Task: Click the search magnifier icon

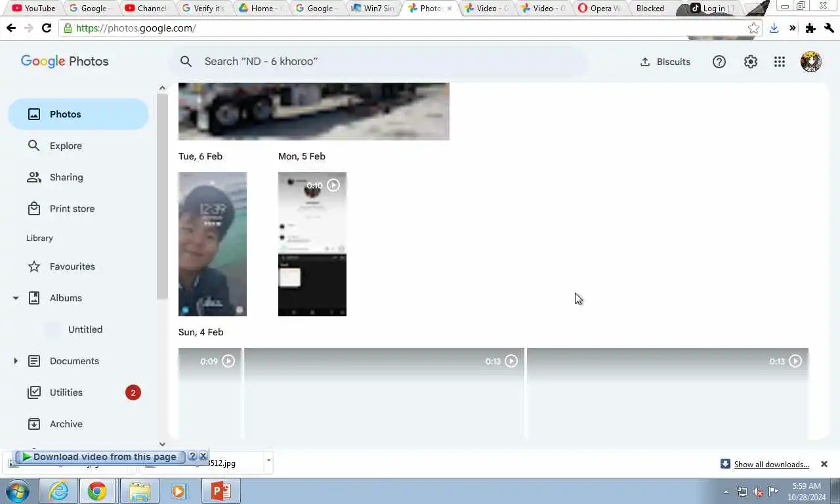Action: click(186, 61)
